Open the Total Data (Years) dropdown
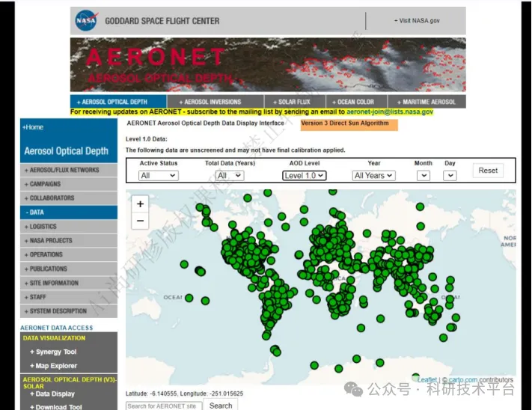The width and height of the screenshot is (532, 410). point(230,175)
